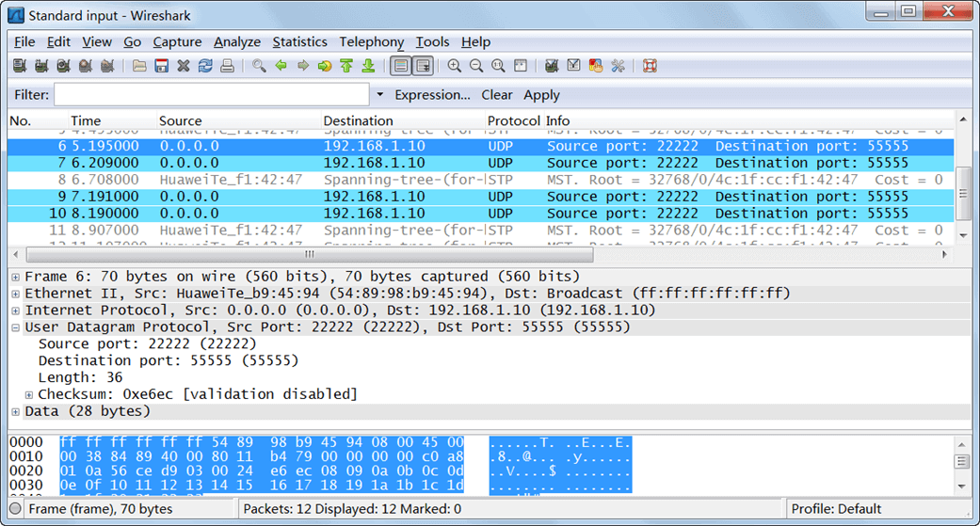The image size is (980, 526).
Task: Open the Edit menu
Action: pyautogui.click(x=58, y=41)
